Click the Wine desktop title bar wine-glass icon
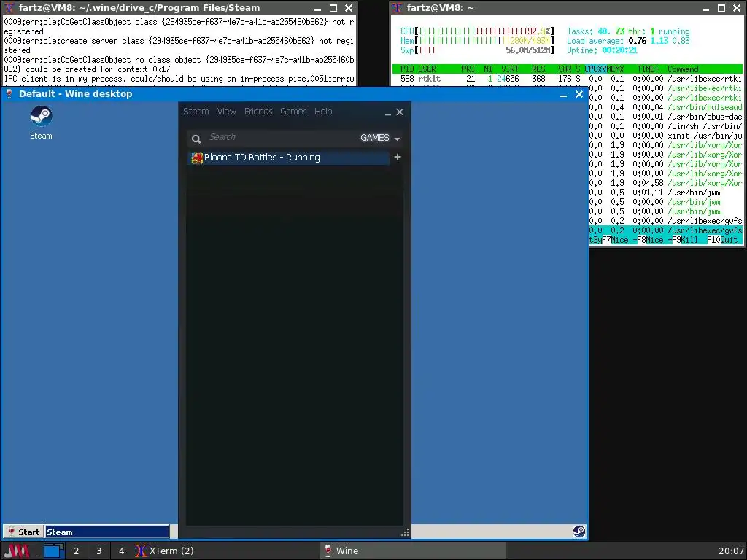Screen dimensions: 747x560 [9, 94]
